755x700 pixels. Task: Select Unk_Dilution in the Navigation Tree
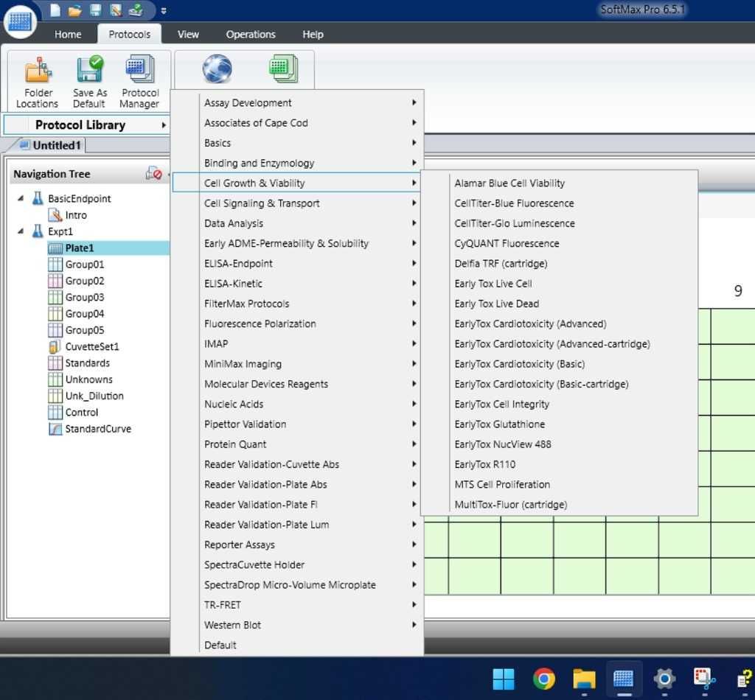tap(94, 396)
